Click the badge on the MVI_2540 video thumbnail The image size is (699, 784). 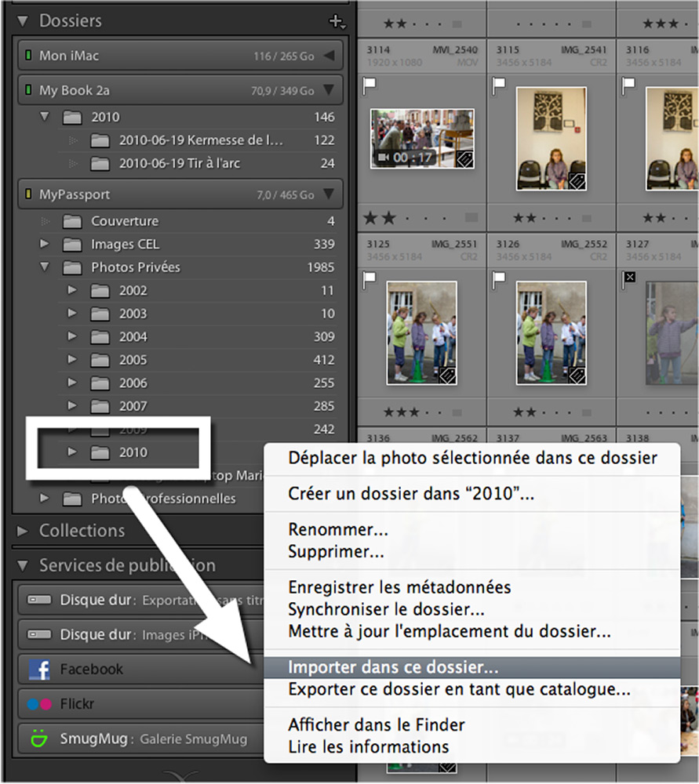coord(465,159)
